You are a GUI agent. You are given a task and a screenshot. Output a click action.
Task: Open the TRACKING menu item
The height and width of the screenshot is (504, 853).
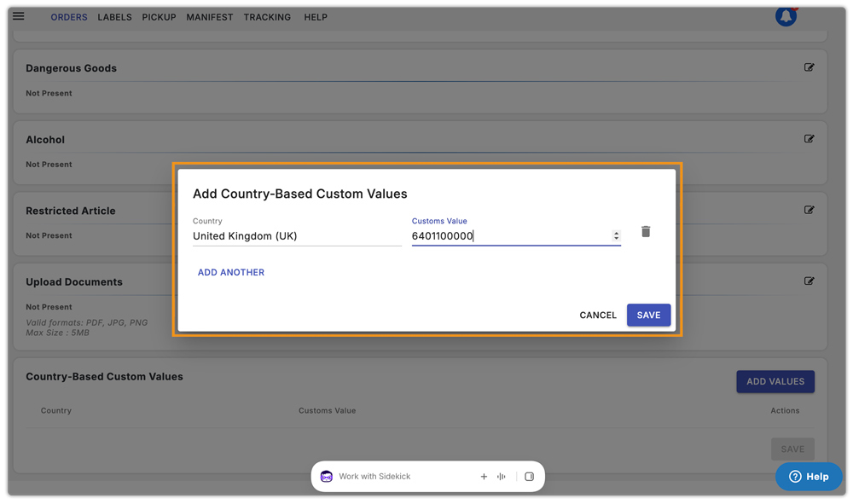coord(267,17)
